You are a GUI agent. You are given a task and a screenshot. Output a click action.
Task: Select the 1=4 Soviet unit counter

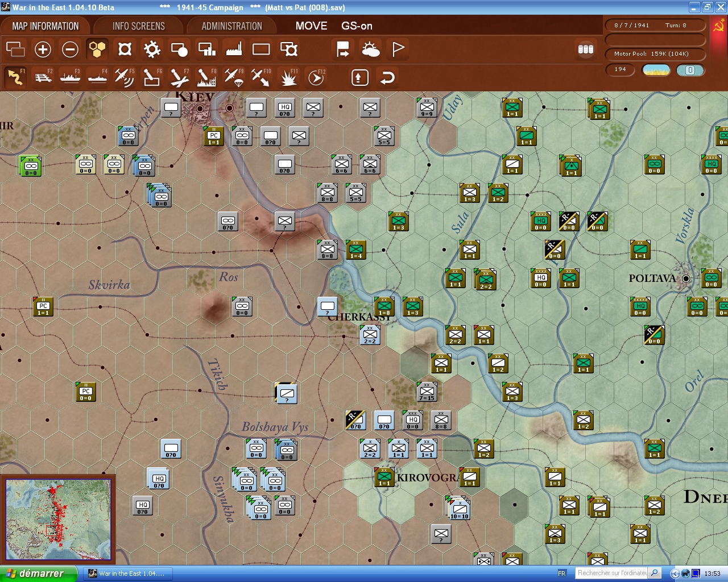(356, 250)
